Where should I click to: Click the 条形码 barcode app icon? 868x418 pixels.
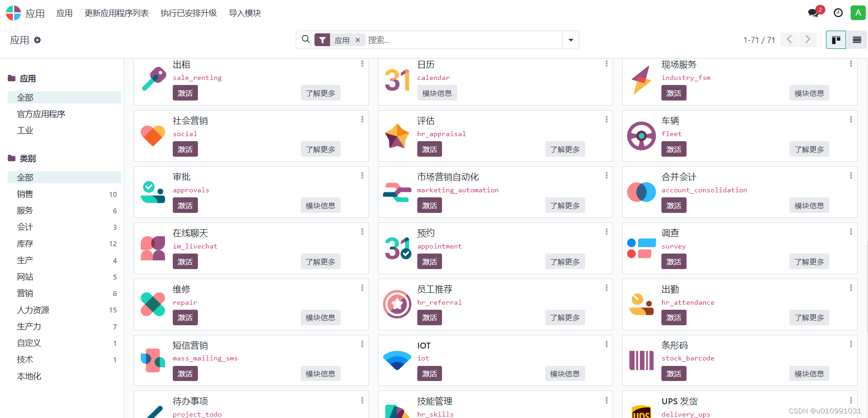(x=641, y=360)
